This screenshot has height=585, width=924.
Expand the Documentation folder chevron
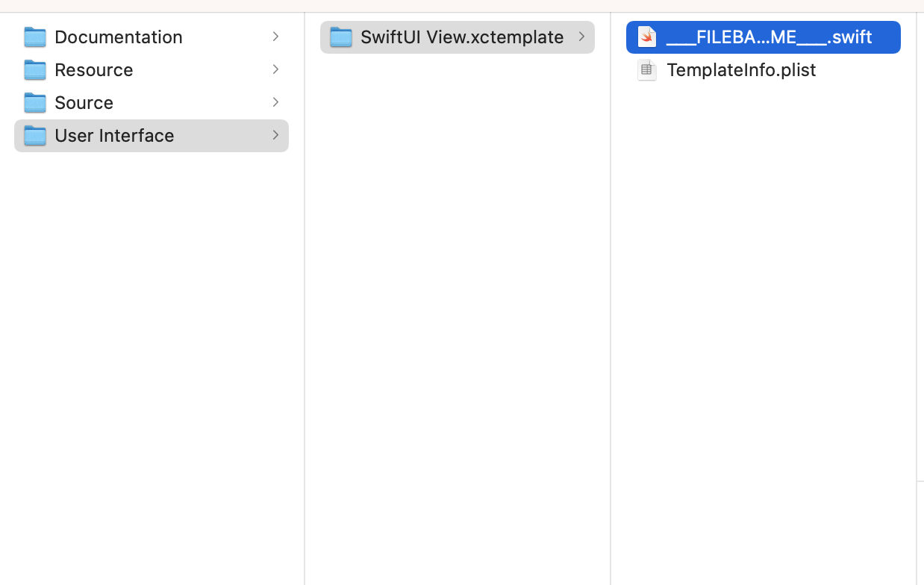coord(275,37)
